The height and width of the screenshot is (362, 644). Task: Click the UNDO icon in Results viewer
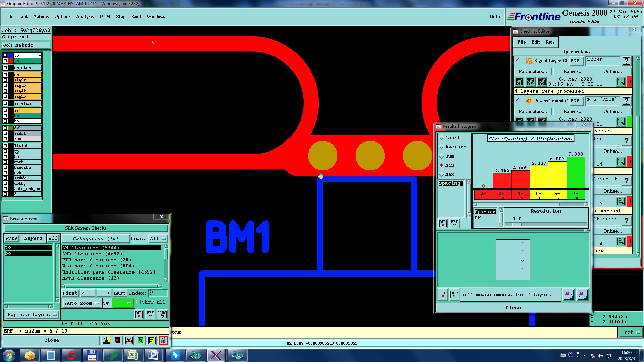162,314
